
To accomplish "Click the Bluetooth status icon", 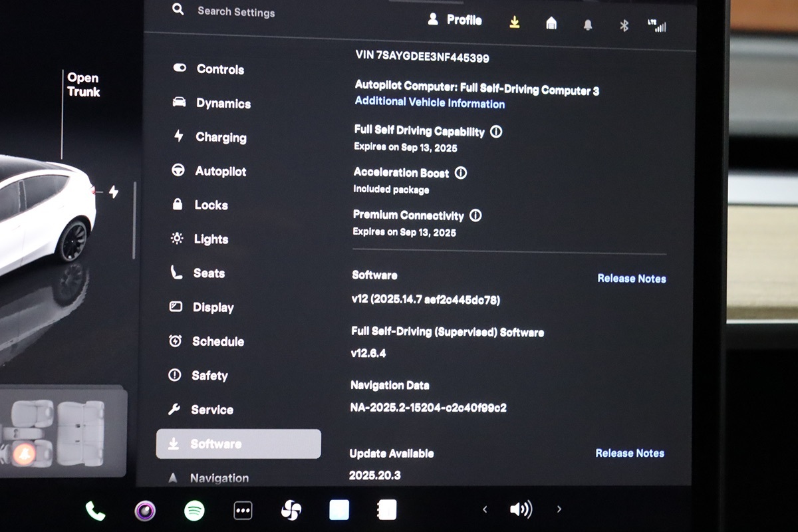I will point(624,25).
